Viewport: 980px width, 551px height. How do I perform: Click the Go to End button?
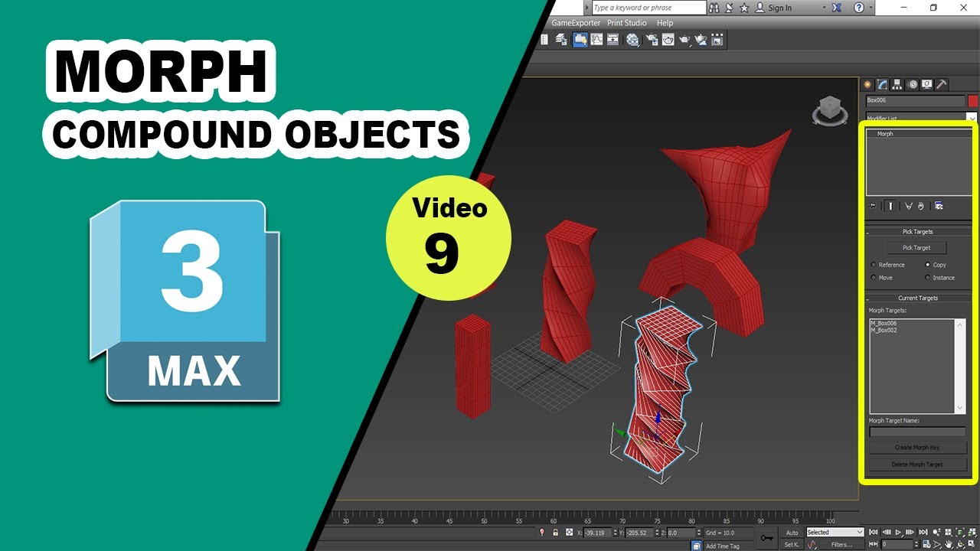tap(923, 533)
